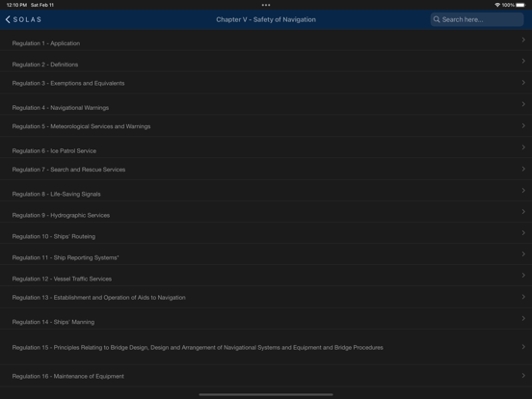Tap the 12:10 PM clock in the status bar
The height and width of the screenshot is (399, 532).
[16, 5]
